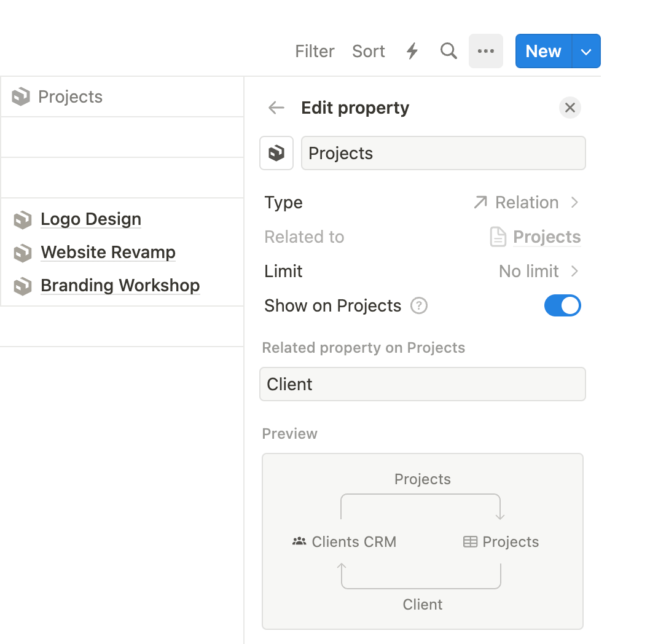Viewport: 650px width, 644px height.
Task: Click the lightning bolt automations icon
Action: click(412, 51)
